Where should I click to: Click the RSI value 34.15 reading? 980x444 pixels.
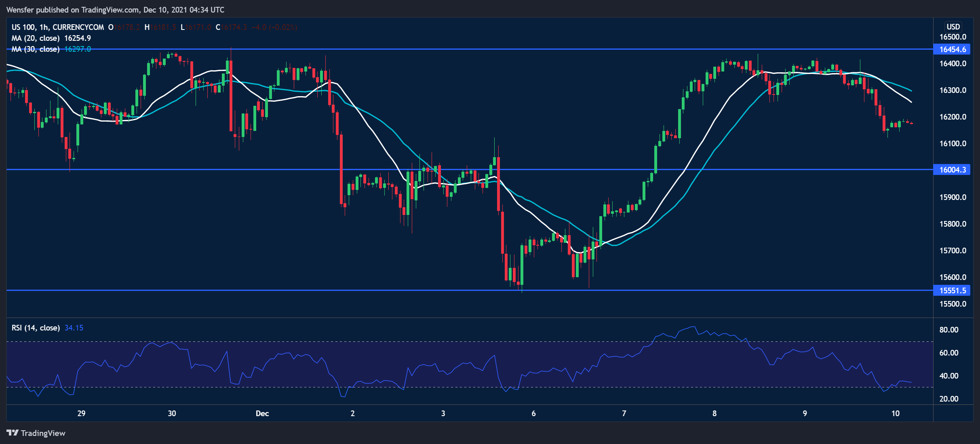74,328
